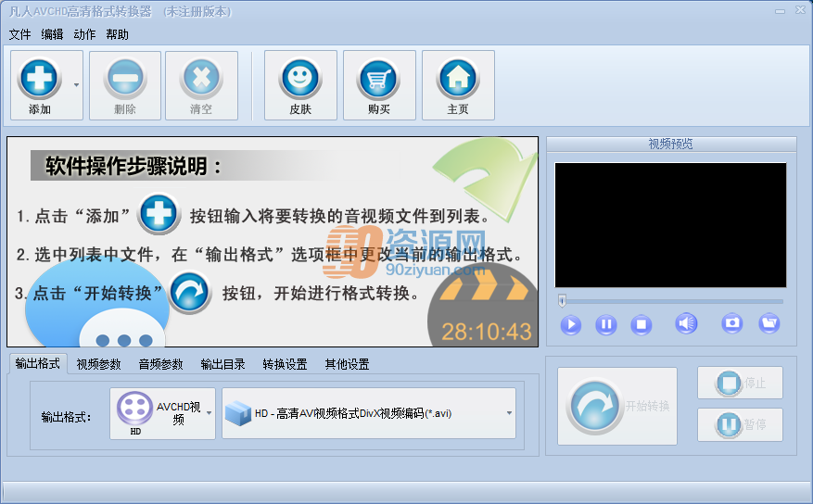
Task: Close the converter window
Action: point(800,10)
